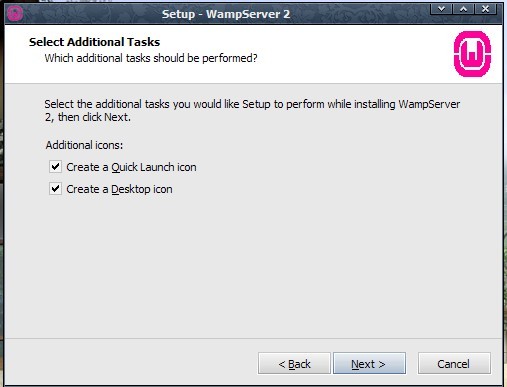Image resolution: width=507 pixels, height=387 pixels.
Task: Click the 'Create a Quick Launch icon' label text
Action: pos(131,167)
